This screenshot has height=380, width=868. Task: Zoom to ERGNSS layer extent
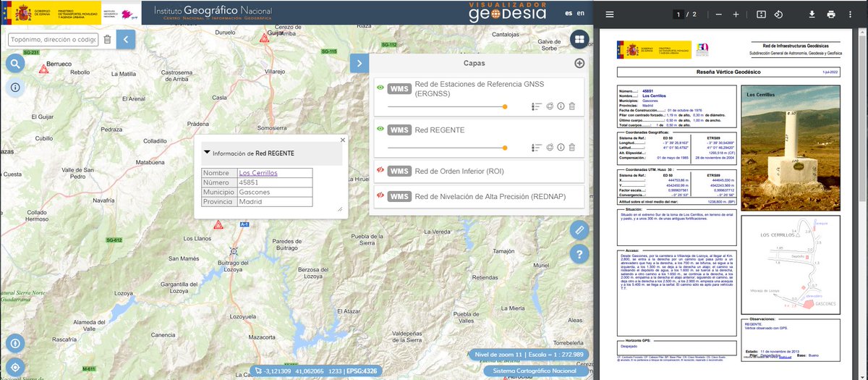pyautogui.click(x=549, y=106)
